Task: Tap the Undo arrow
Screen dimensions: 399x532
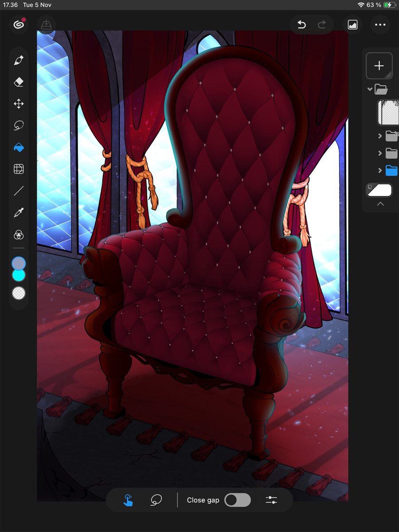Action: coord(301,25)
